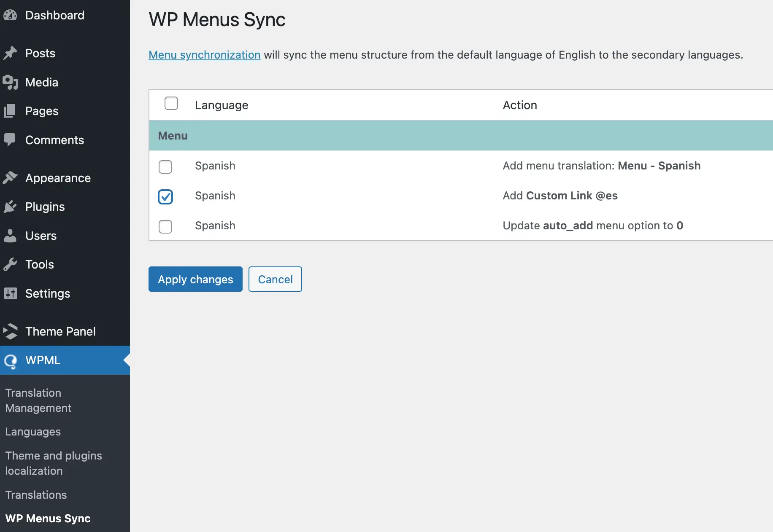This screenshot has height=532, width=773.
Task: Click the Tools wrench icon
Action: point(10,264)
